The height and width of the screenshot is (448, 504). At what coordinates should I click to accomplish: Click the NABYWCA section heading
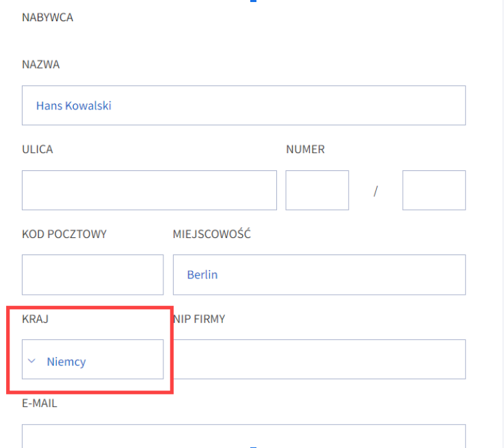point(48,17)
